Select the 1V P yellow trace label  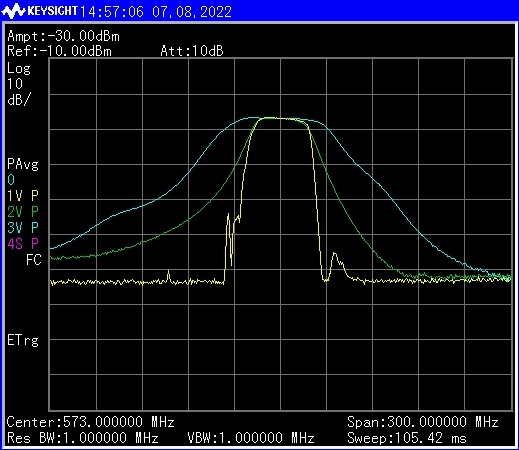coord(23,196)
